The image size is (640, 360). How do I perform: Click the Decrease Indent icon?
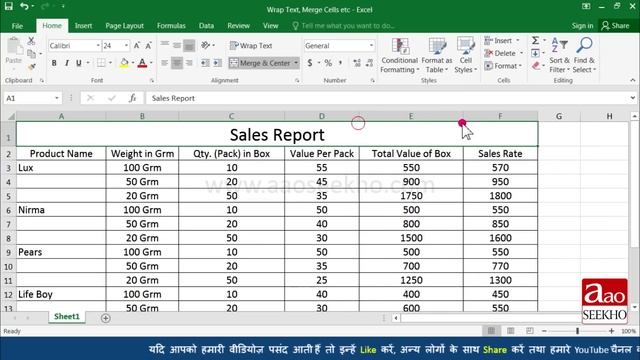click(x=205, y=63)
